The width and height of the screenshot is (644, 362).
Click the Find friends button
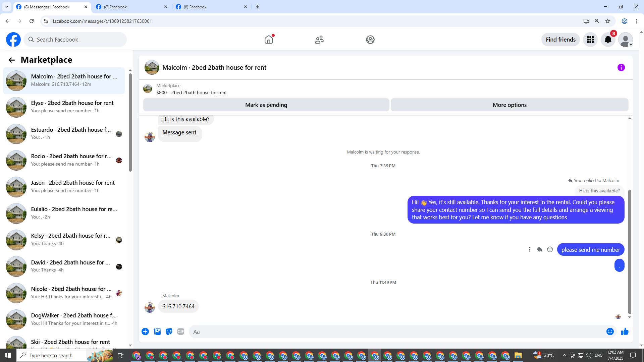pyautogui.click(x=560, y=40)
